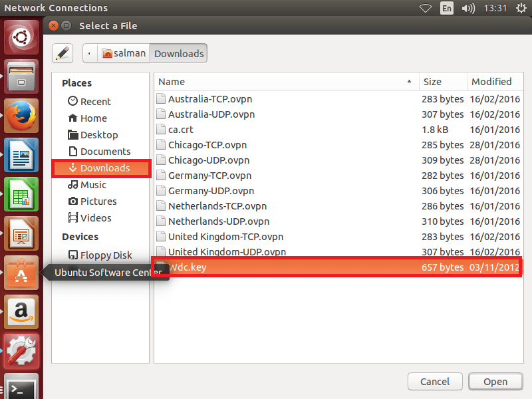Screen dimensions: 532x399
Task: Select the Netherlands-UDP.ovpn file
Action: click(338, 221)
